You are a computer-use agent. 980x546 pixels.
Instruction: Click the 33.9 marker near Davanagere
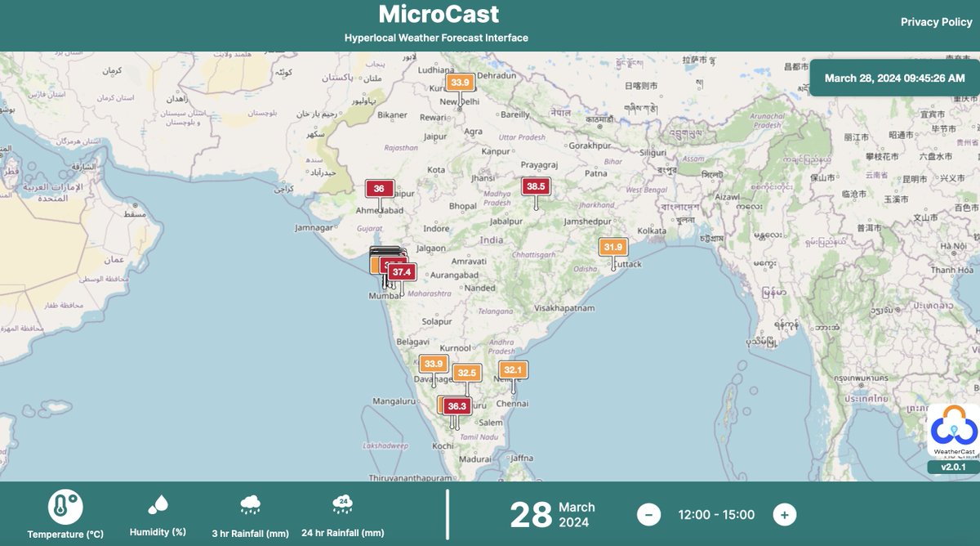433,364
